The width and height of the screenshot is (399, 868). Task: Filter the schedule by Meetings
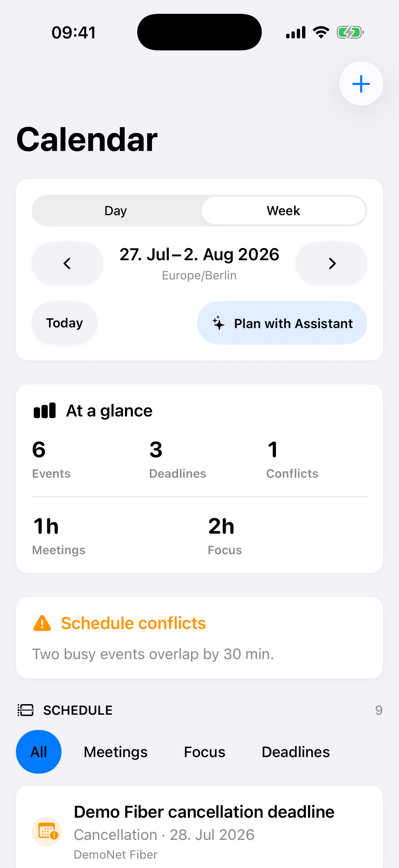(115, 752)
